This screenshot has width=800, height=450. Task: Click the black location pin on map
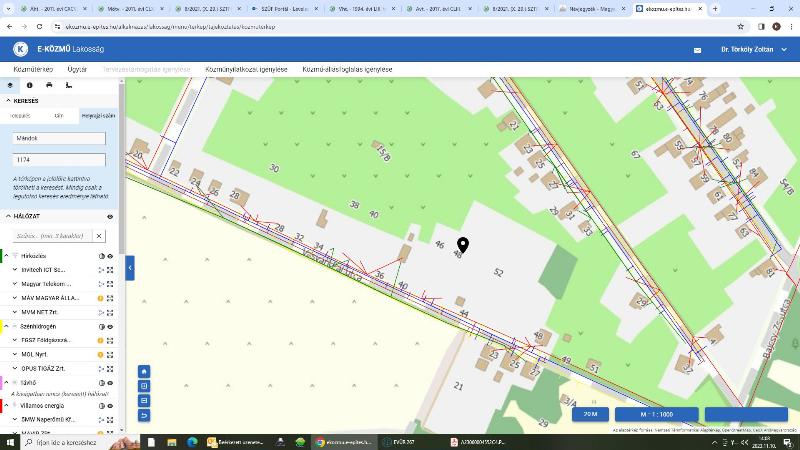[463, 245]
